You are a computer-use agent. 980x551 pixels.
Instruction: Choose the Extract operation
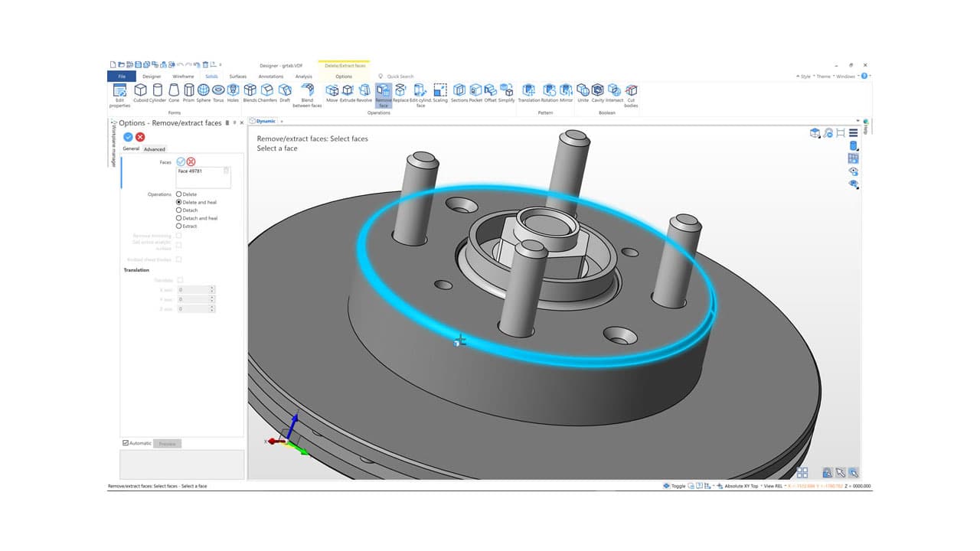[178, 225]
